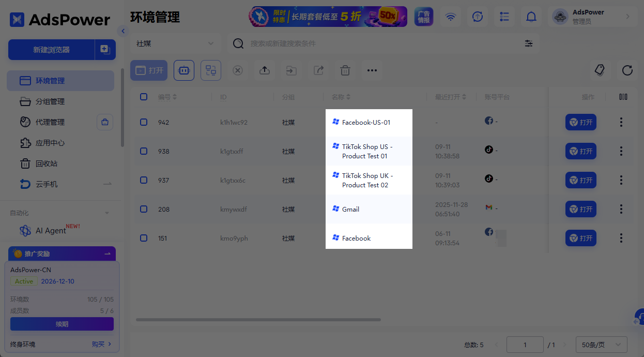The image size is (644, 357).
Task: Click the window sync toolbar icon
Action: pos(211,70)
